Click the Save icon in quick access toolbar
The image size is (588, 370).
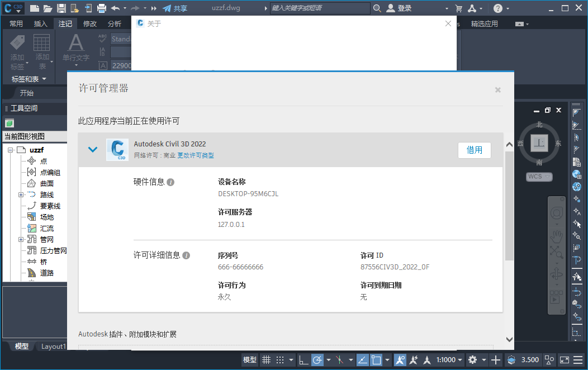[61, 8]
